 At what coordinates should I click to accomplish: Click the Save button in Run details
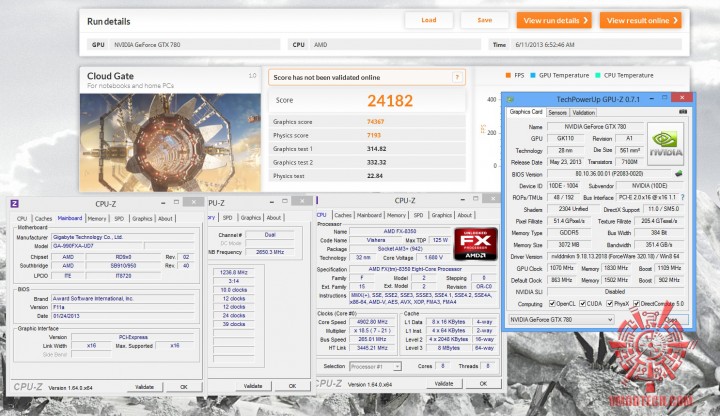[x=484, y=20]
